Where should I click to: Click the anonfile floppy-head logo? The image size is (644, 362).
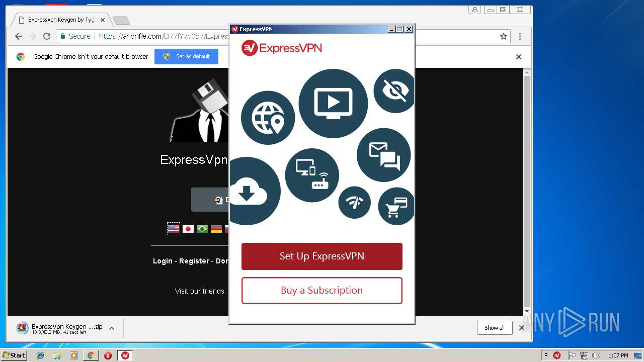click(199, 111)
